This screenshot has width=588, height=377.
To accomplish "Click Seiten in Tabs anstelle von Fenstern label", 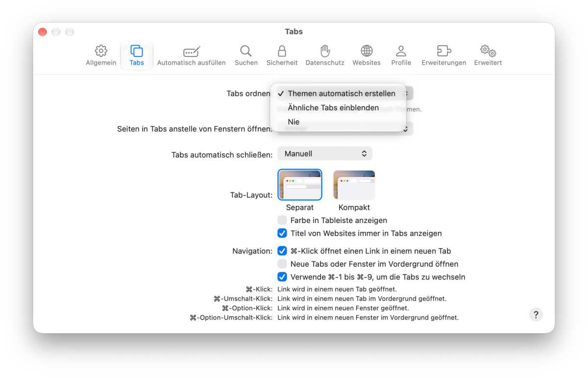I will [x=195, y=129].
